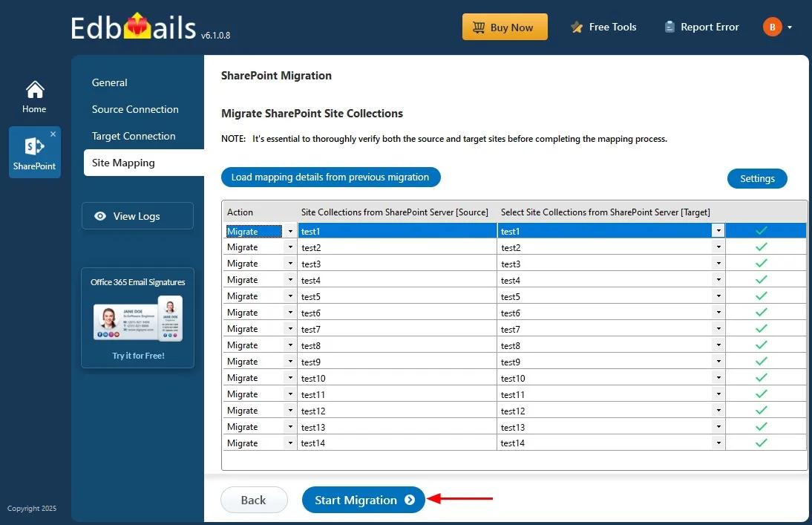Click green checkmark for test9 row
This screenshot has height=525, width=812.
(x=761, y=361)
